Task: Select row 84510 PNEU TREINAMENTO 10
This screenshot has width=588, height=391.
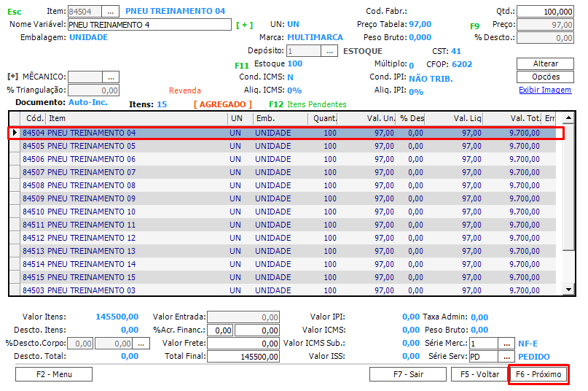Action: coord(288,212)
